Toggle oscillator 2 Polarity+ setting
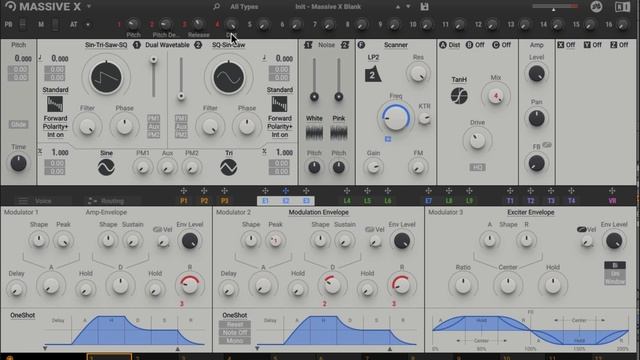Image resolution: width=640 pixels, height=360 pixels. point(280,127)
